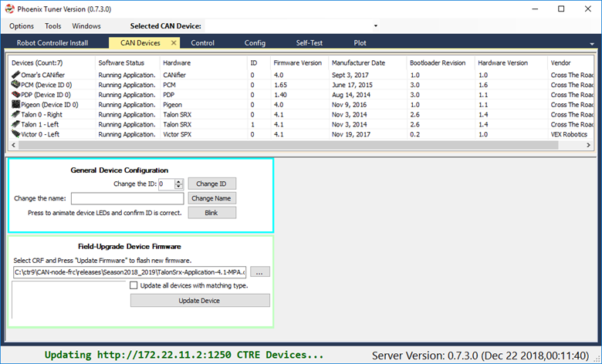Screen dimensions: 602x364
Task: Click the Server Version 0.7.3.0 status text
Action: (x=480, y=356)
